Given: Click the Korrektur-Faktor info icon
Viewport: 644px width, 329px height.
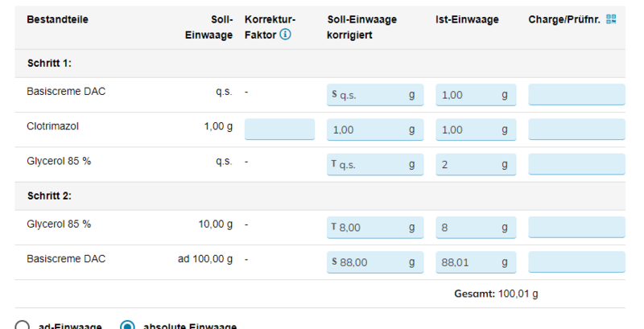Looking at the screenshot, I should [x=285, y=35].
